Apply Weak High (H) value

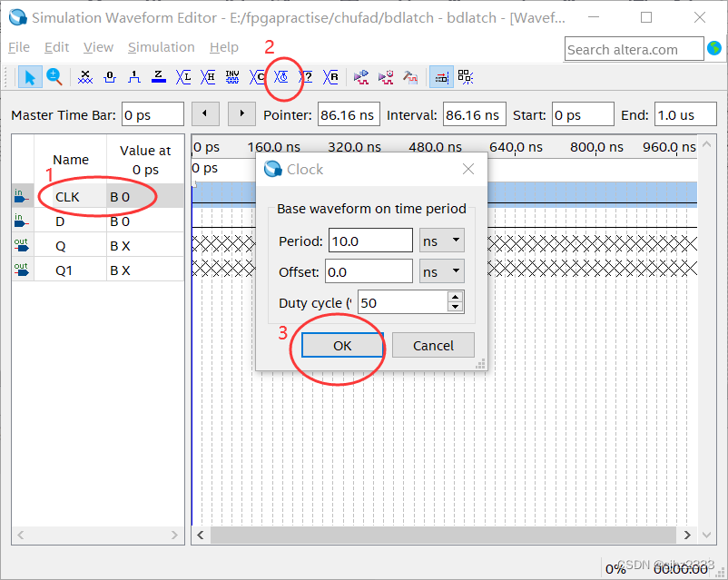208,77
